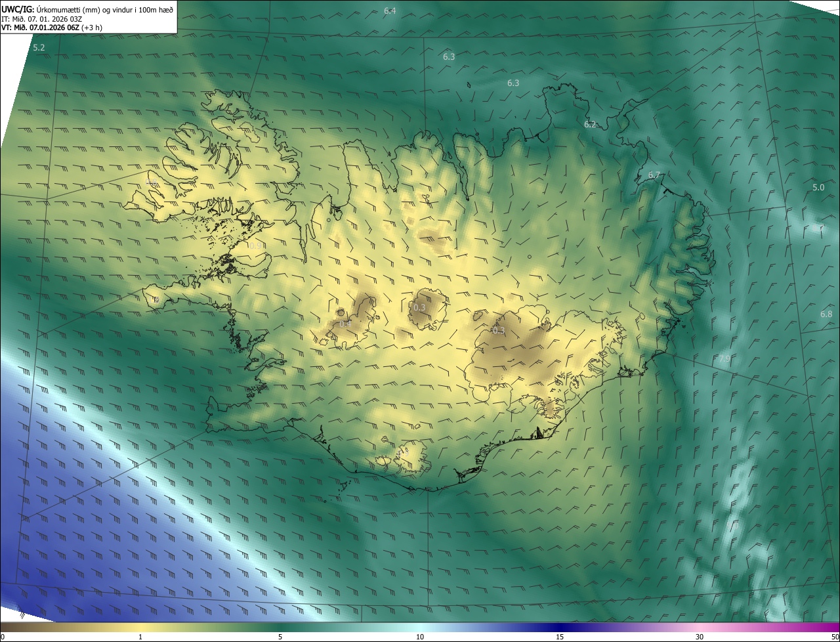
Task: Click the 5.0 value label
Action: (818, 187)
